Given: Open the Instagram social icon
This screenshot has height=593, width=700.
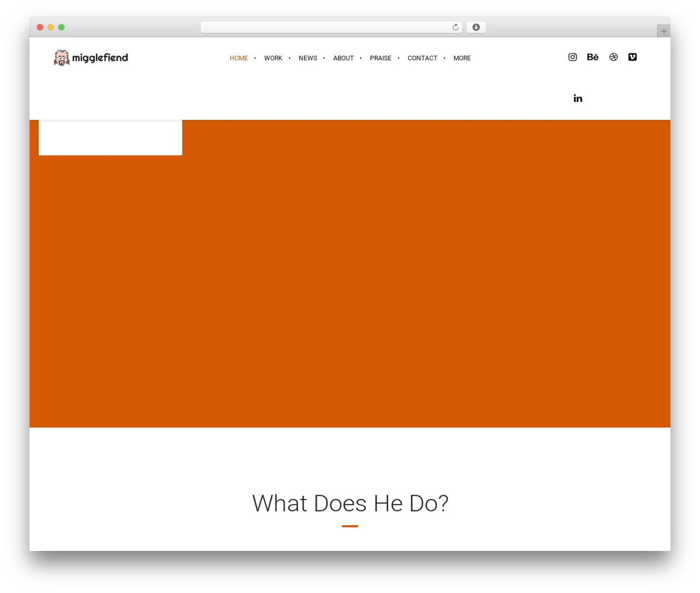Looking at the screenshot, I should coord(573,57).
